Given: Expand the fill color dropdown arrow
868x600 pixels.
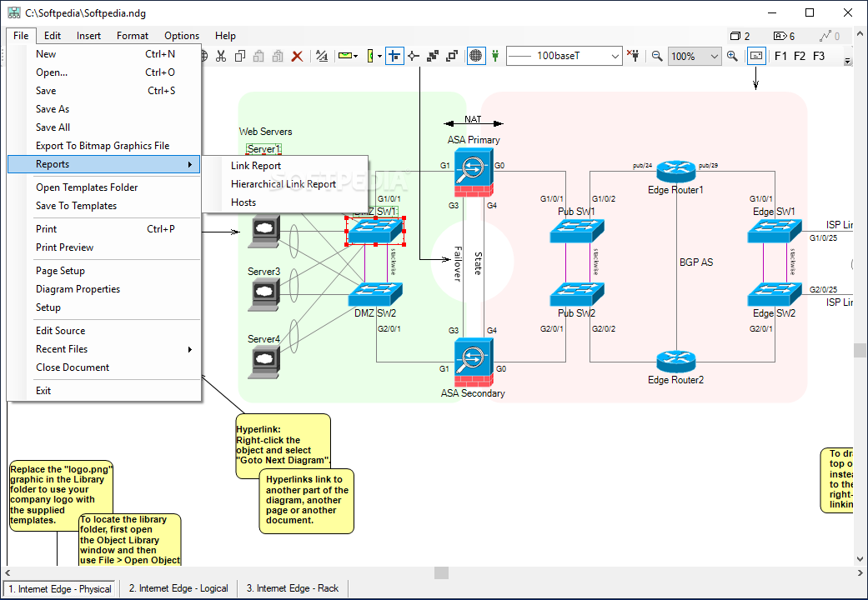Looking at the screenshot, I should (355, 56).
